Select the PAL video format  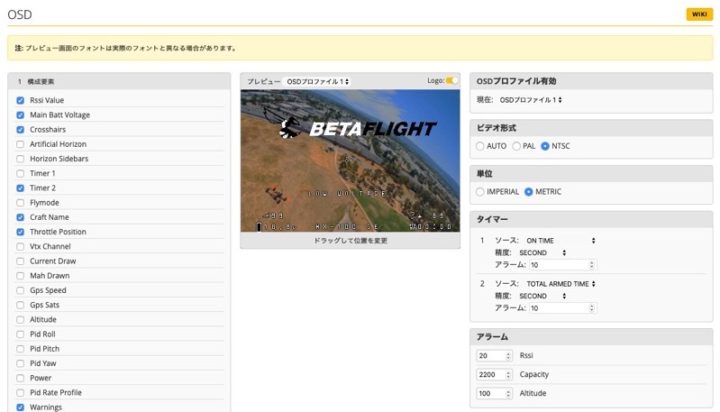click(516, 146)
